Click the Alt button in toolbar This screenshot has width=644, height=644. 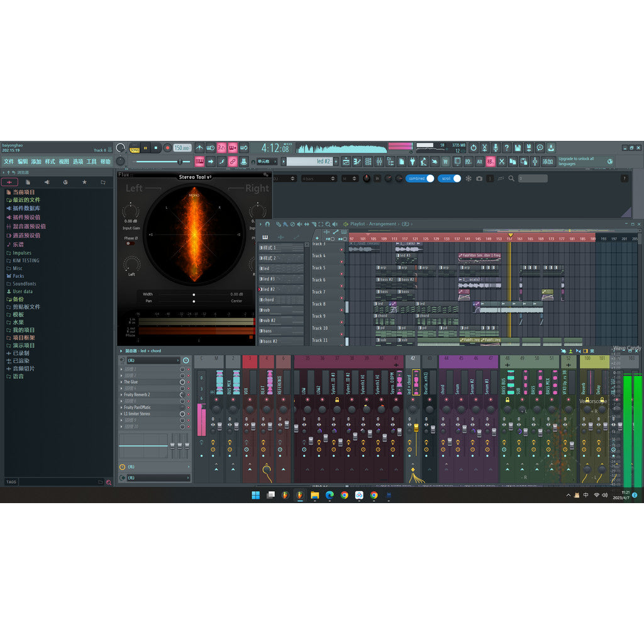479,162
